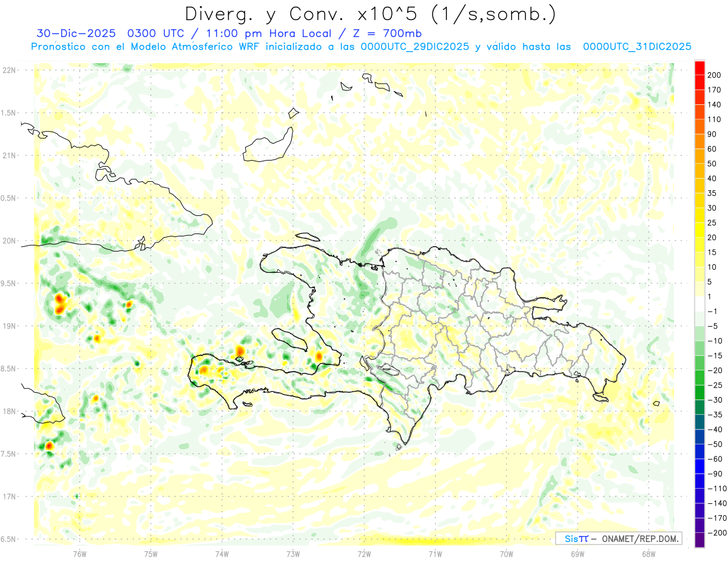Click the latitude label '21N'
The height and width of the screenshot is (562, 728).
click(x=9, y=155)
